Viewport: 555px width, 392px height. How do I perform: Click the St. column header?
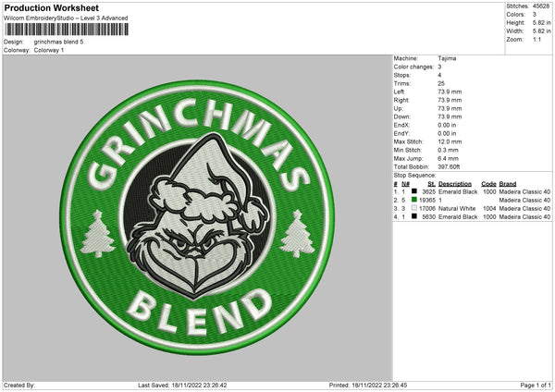point(431,184)
